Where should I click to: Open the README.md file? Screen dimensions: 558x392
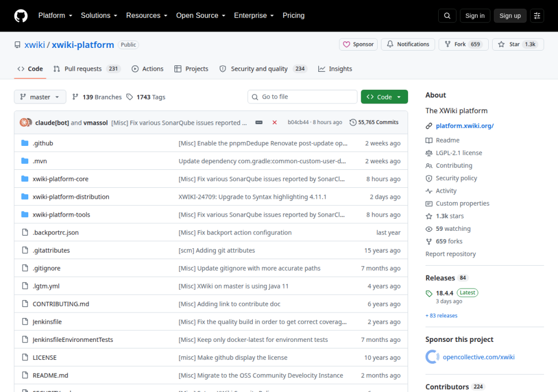[50, 375]
